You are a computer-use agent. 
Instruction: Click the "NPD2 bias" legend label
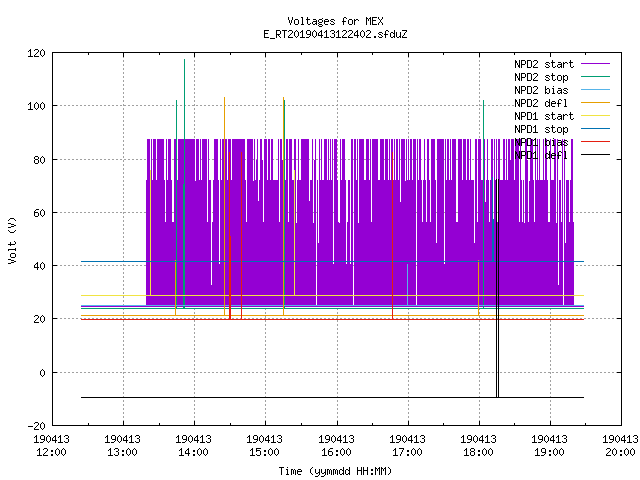coord(541,90)
